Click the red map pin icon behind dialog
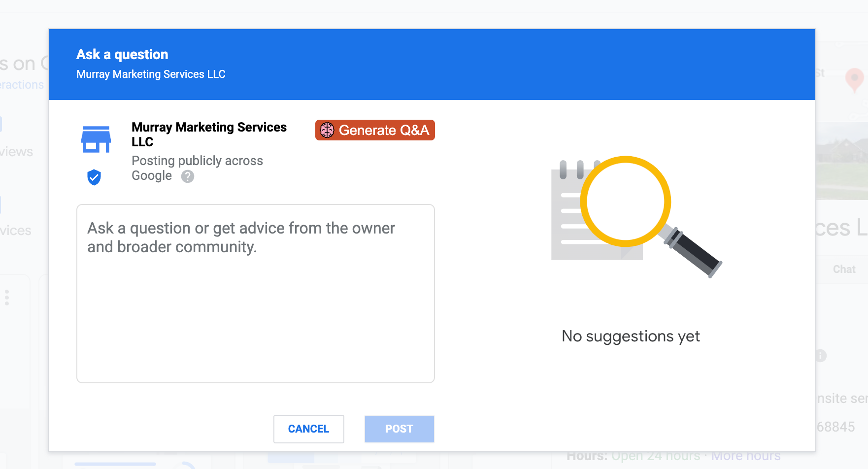Screen dimensions: 868x469 click(854, 80)
